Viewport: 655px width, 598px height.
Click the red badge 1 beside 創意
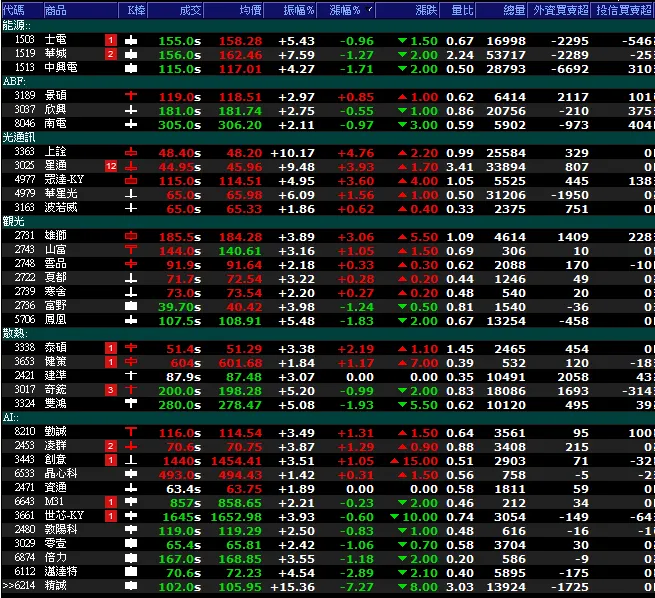(111, 460)
